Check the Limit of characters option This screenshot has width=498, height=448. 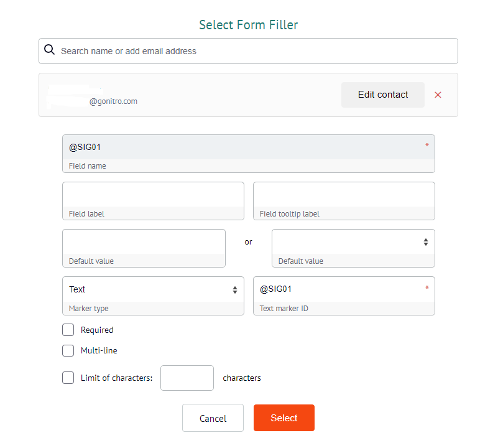[68, 378]
